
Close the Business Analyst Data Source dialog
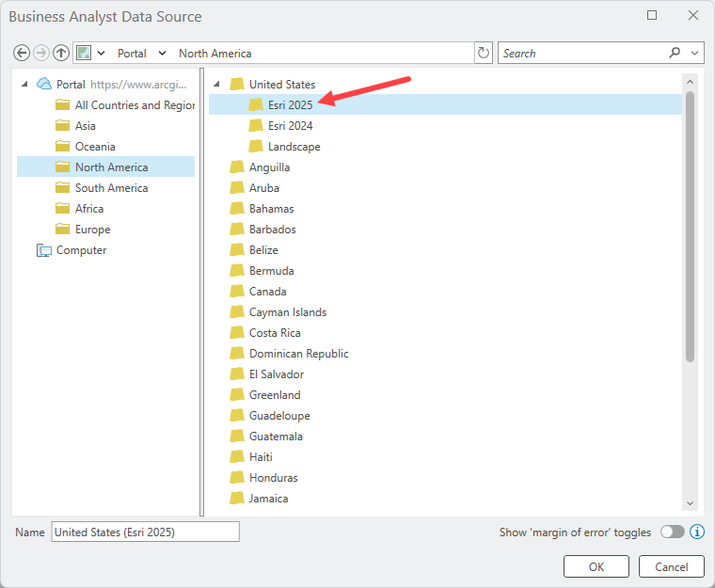[693, 15]
